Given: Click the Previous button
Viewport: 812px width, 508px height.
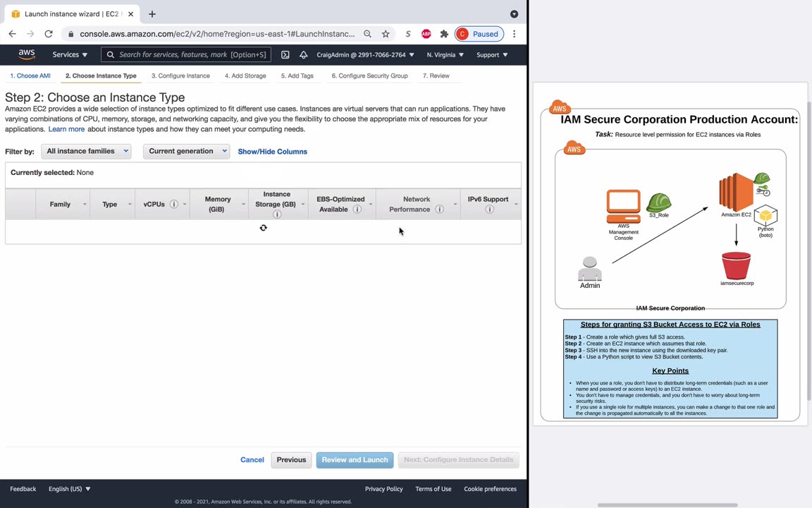Looking at the screenshot, I should point(291,460).
